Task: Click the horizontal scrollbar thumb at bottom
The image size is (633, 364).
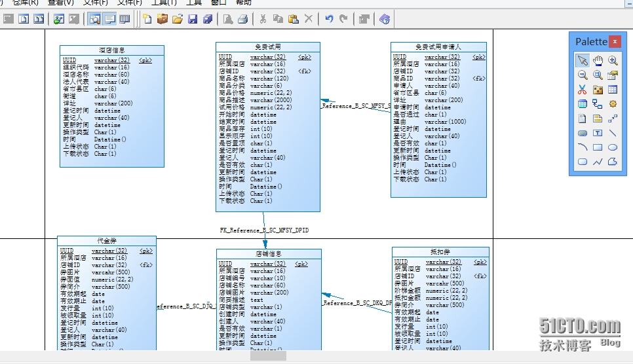Action: click(x=268, y=355)
